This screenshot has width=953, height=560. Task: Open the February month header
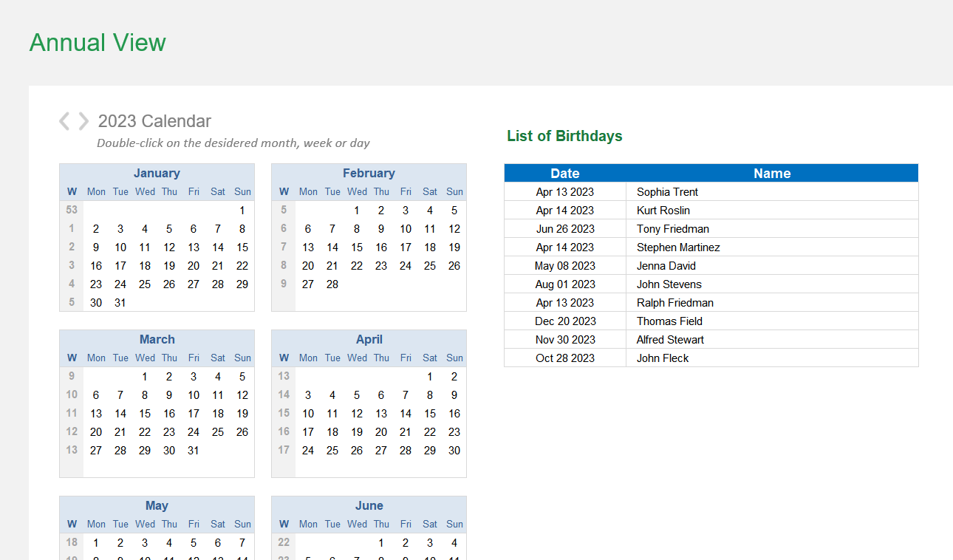pyautogui.click(x=369, y=173)
